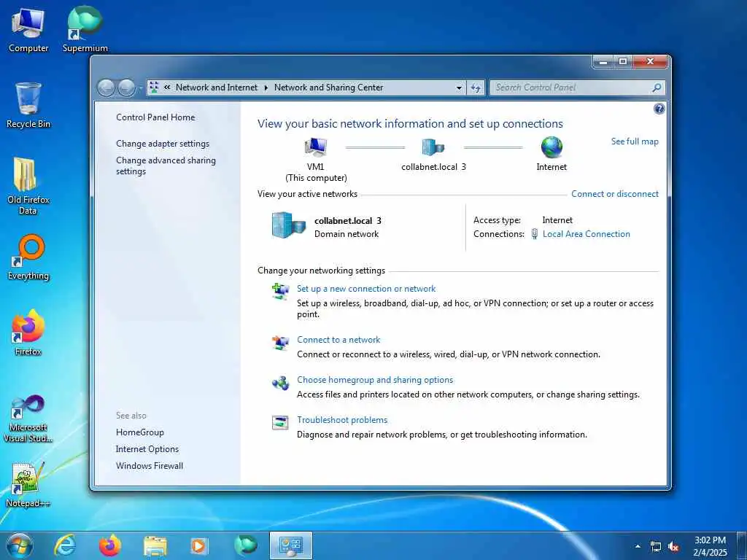Click the Troubleshoot problems link
The width and height of the screenshot is (747, 560).
[342, 420]
